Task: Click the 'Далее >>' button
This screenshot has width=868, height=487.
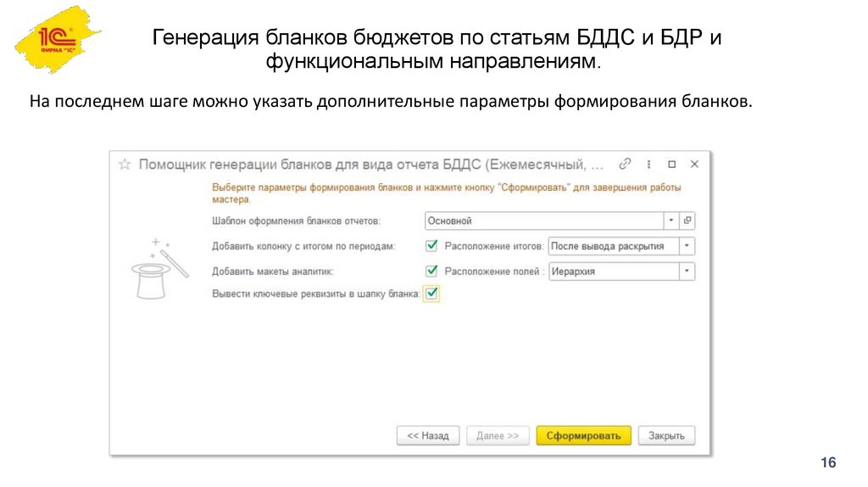Action: coord(498,435)
